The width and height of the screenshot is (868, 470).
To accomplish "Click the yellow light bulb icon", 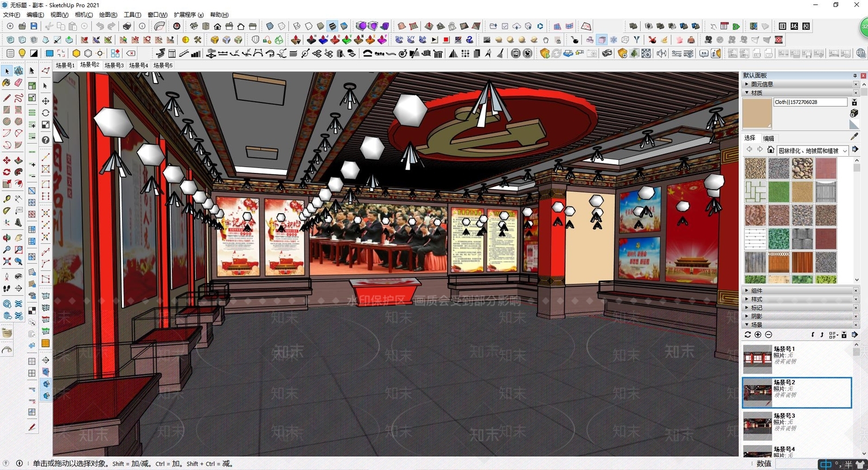I will click(x=22, y=53).
